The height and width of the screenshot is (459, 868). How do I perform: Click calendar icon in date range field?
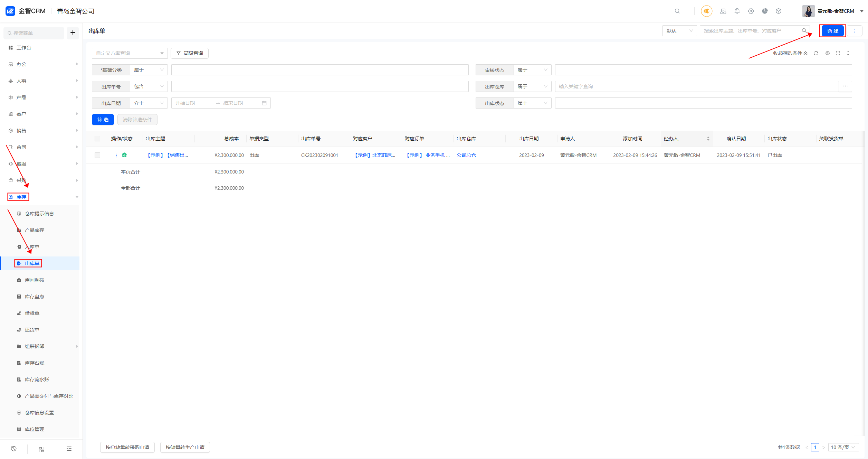point(264,103)
